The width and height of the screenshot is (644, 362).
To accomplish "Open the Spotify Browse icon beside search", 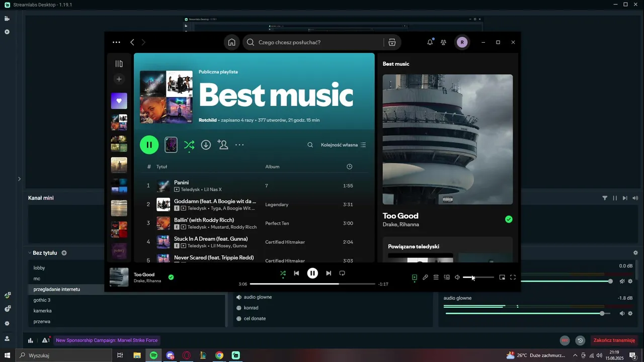I will pos(392,42).
